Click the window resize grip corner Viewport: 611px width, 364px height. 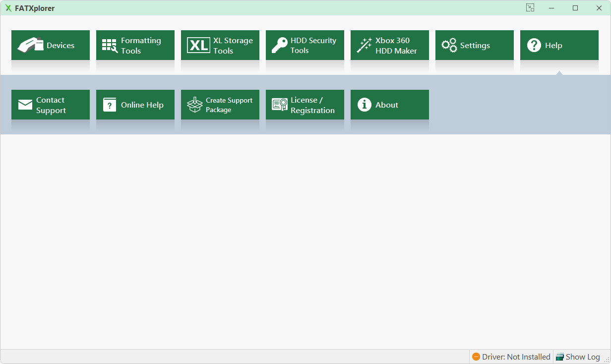pyautogui.click(x=607, y=360)
